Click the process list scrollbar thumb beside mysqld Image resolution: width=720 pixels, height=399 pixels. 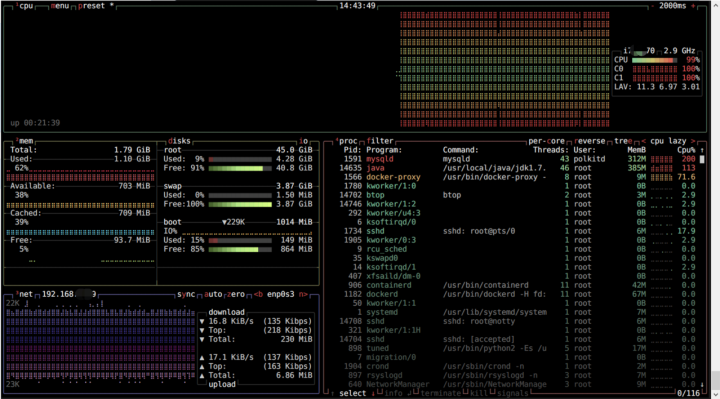point(702,159)
